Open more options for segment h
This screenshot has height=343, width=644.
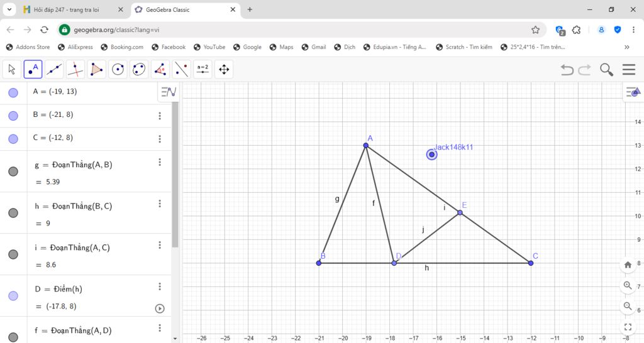[160, 204]
